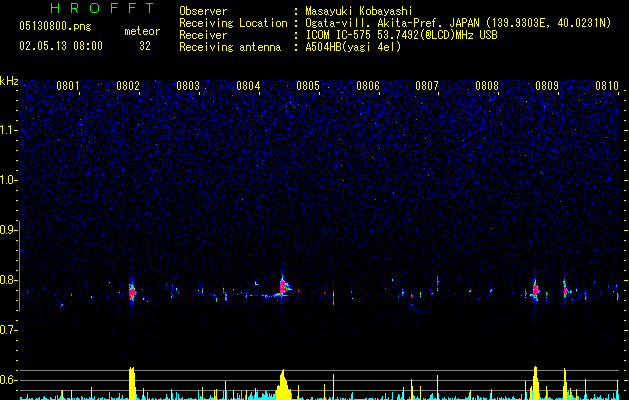Click the 1.1 frequency axis label
629x400 pixels.
point(8,130)
